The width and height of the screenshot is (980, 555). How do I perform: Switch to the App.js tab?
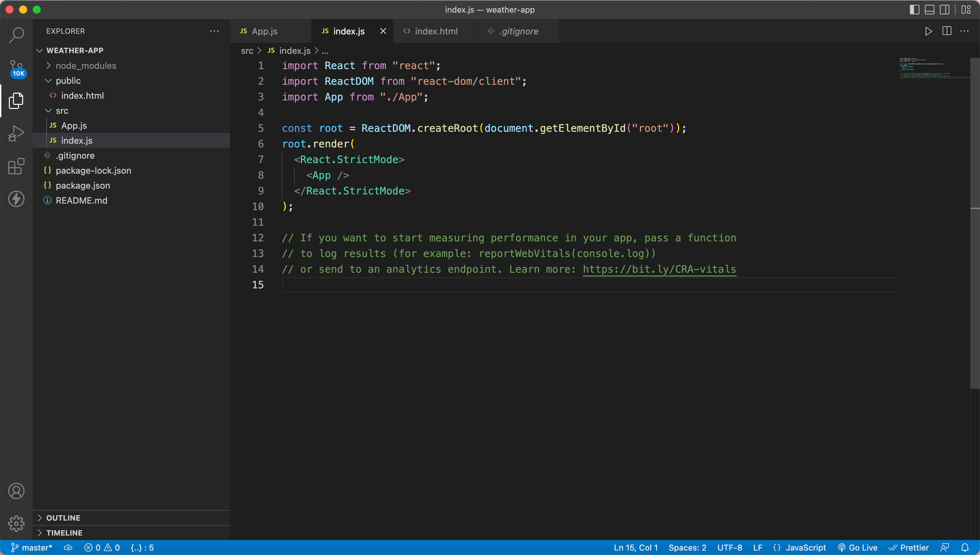pos(265,31)
